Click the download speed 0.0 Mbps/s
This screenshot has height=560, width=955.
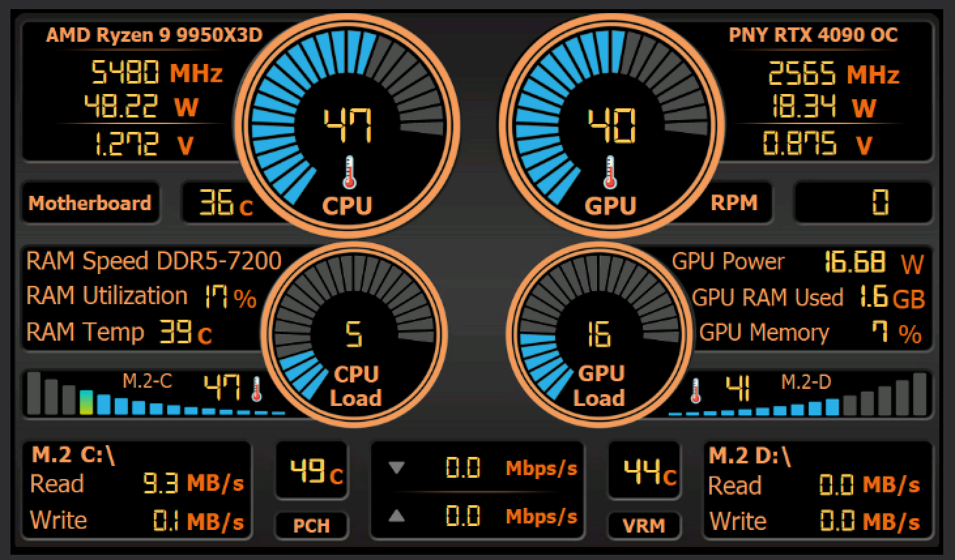pos(511,468)
